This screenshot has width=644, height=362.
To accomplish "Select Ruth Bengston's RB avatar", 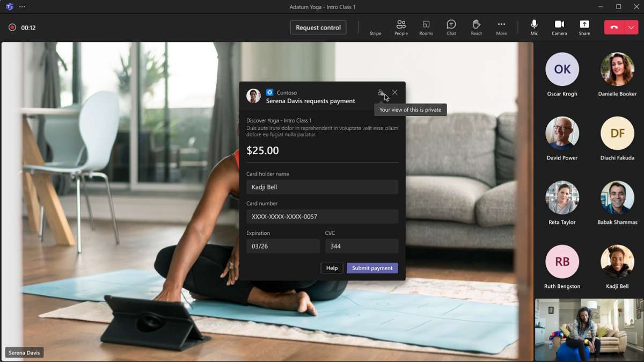I will 562,262.
